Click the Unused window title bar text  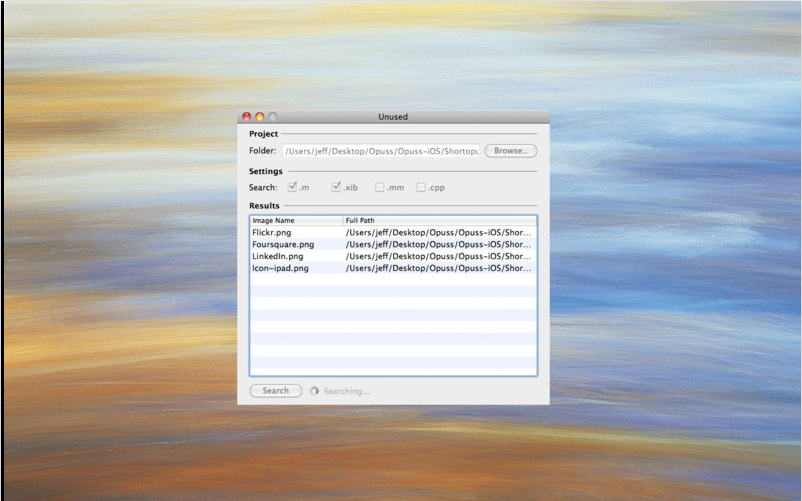pos(393,117)
